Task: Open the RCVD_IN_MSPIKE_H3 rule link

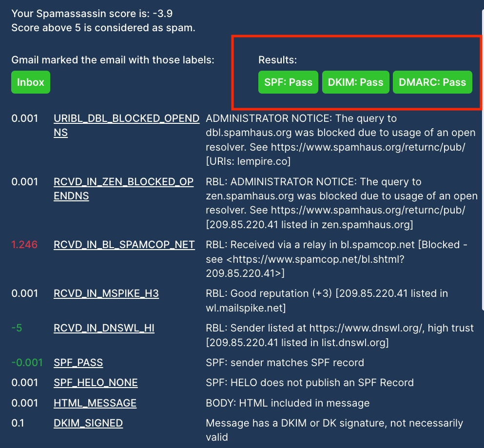Action: 106,293
